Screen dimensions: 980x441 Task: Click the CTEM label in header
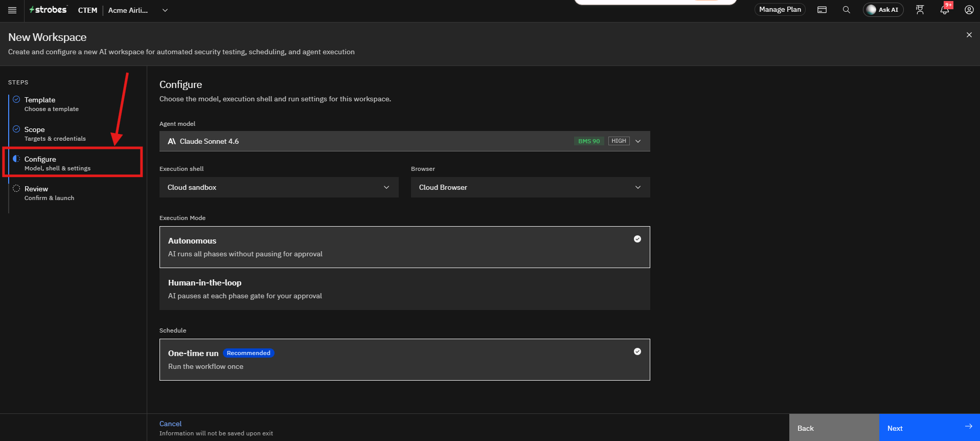87,10
